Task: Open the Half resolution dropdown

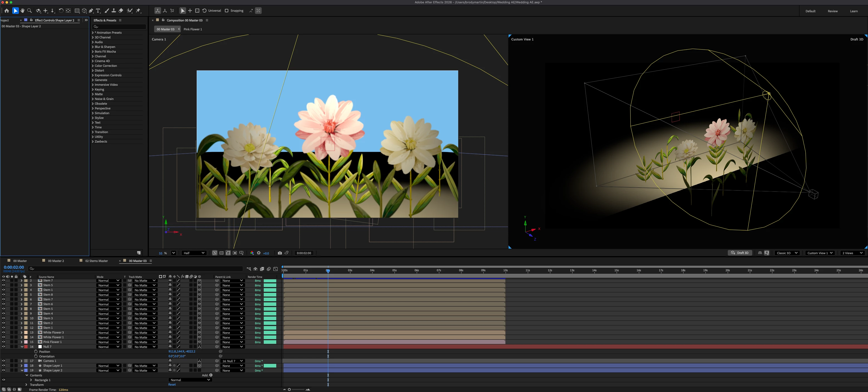Action: coord(194,253)
